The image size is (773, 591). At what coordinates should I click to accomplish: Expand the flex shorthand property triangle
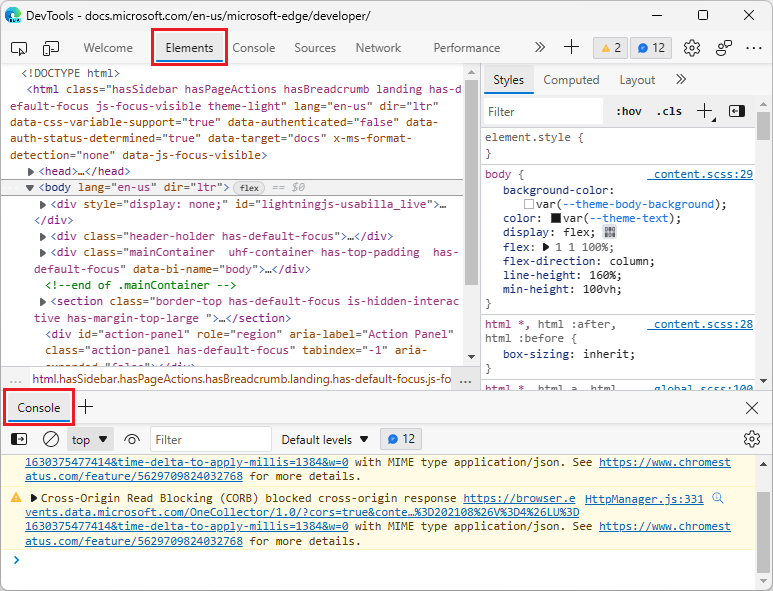pos(546,246)
